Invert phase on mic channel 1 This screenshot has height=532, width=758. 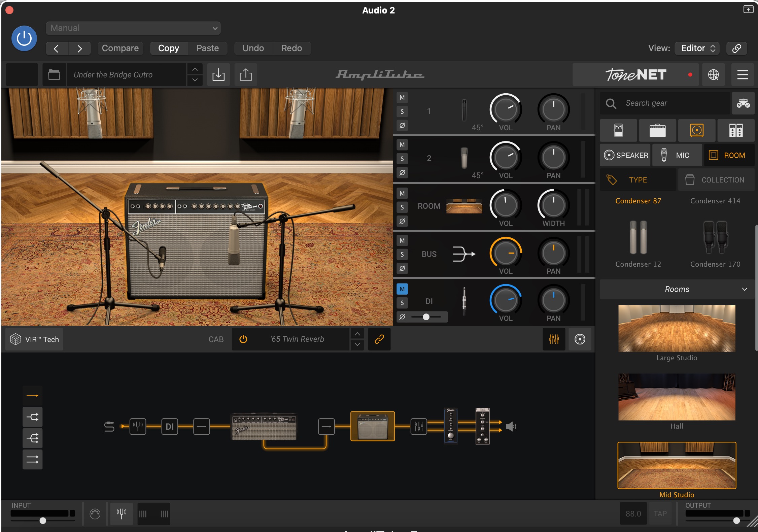click(x=402, y=126)
